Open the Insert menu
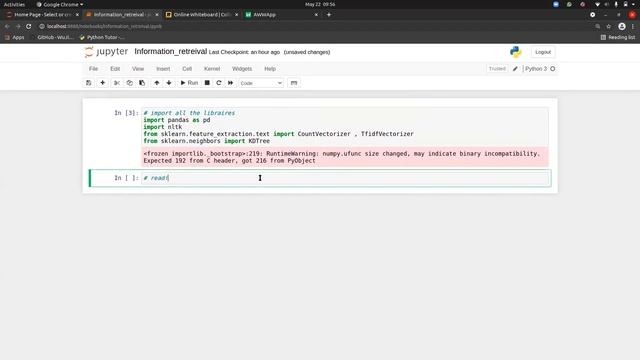This screenshot has height=360, width=640. [x=163, y=69]
